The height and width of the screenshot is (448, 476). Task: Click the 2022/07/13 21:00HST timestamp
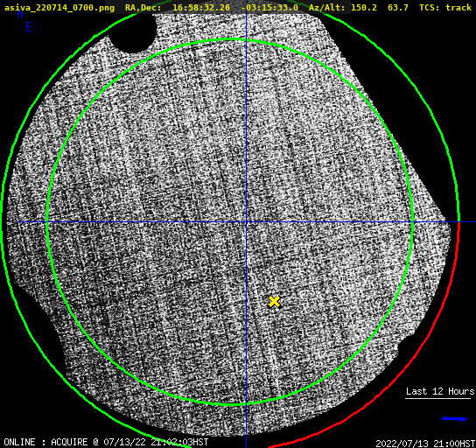pos(425,444)
